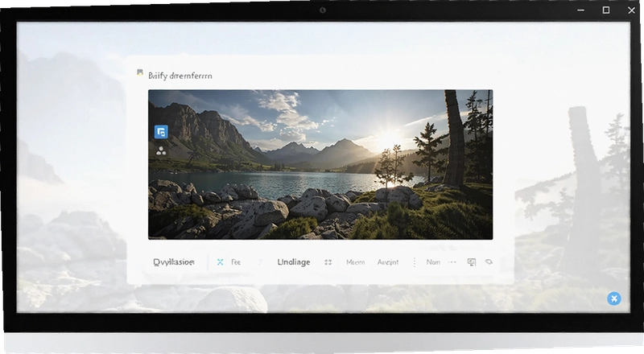Click the blue copy icon on the photo
This screenshot has height=354, width=644.
pyautogui.click(x=161, y=132)
